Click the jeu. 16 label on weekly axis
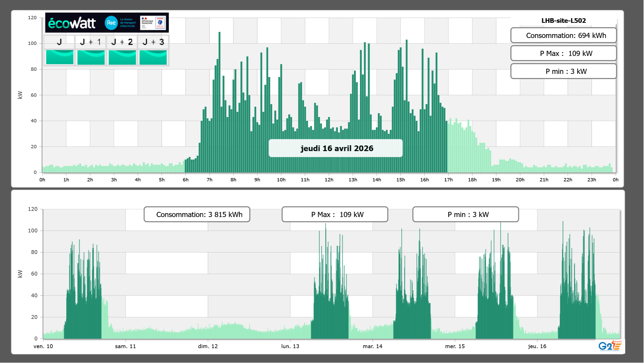The height and width of the screenshot is (363, 644). (x=537, y=346)
